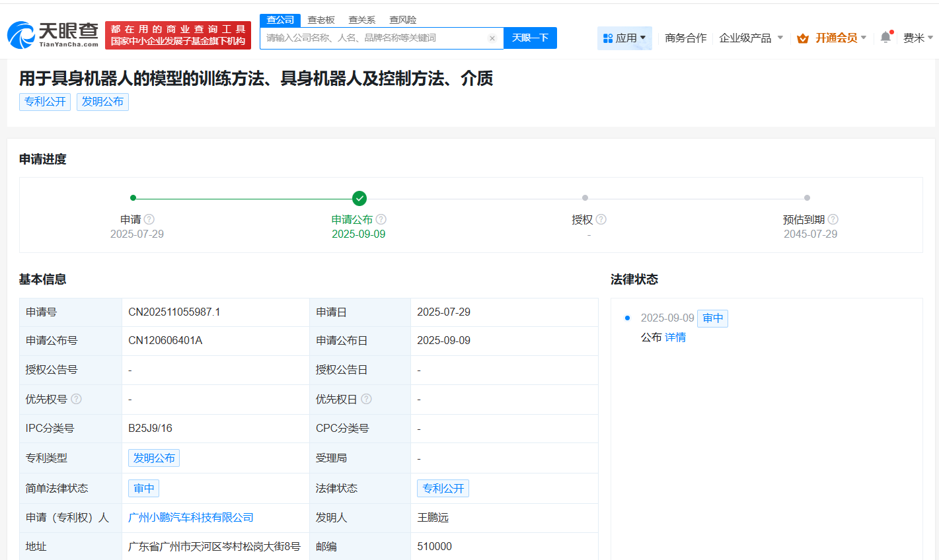
Task: Click question mark icon next to 优先权号
Action: coord(76,399)
